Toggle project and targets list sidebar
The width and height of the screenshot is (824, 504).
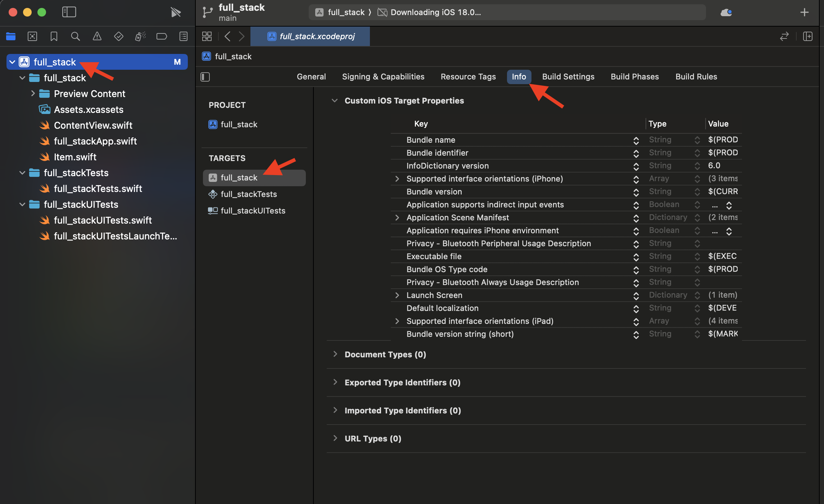pyautogui.click(x=205, y=77)
